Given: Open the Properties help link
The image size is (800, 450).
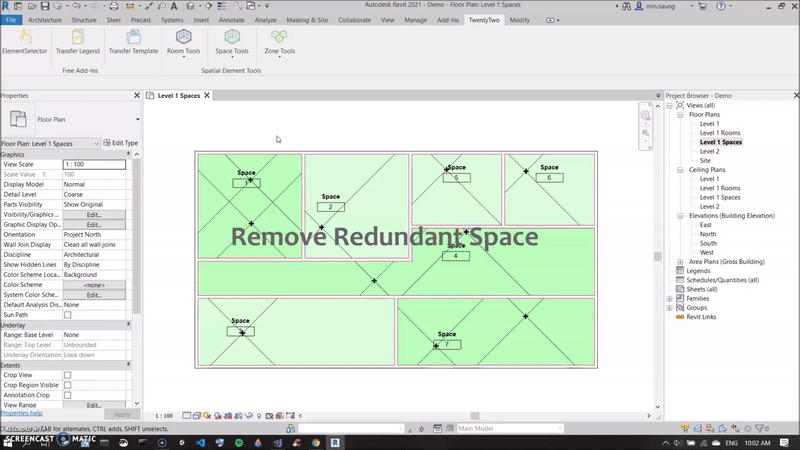Looking at the screenshot, I should coord(22,413).
